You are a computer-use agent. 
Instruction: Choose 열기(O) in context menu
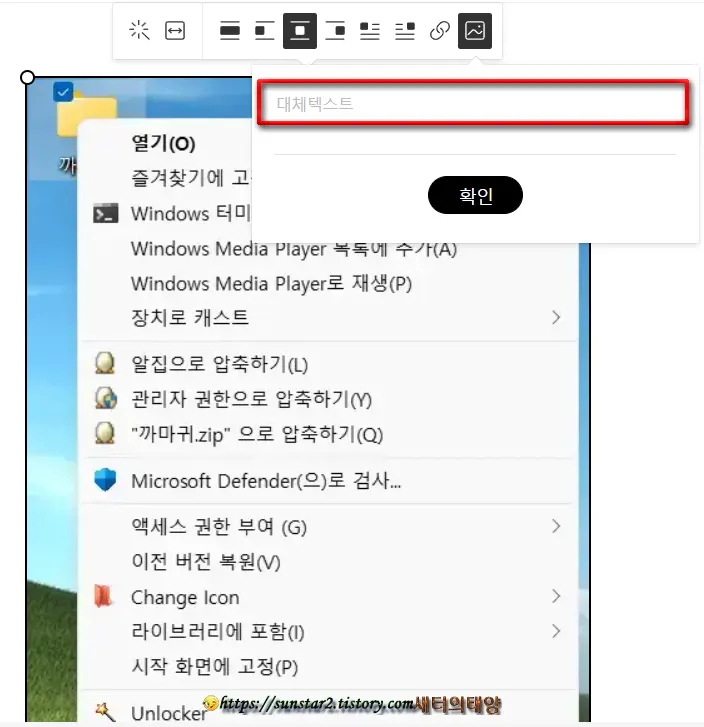163,143
